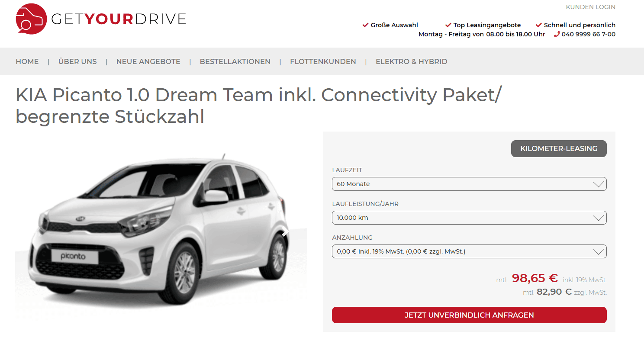Click JETZT UNVERBINDLICH ANFRAGEN button
This screenshot has width=644, height=341.
tap(469, 315)
